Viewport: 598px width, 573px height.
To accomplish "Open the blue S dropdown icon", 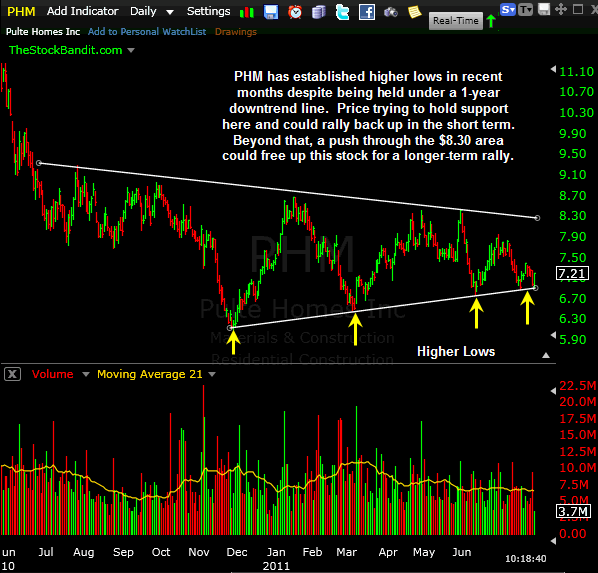I will pyautogui.click(x=508, y=9).
